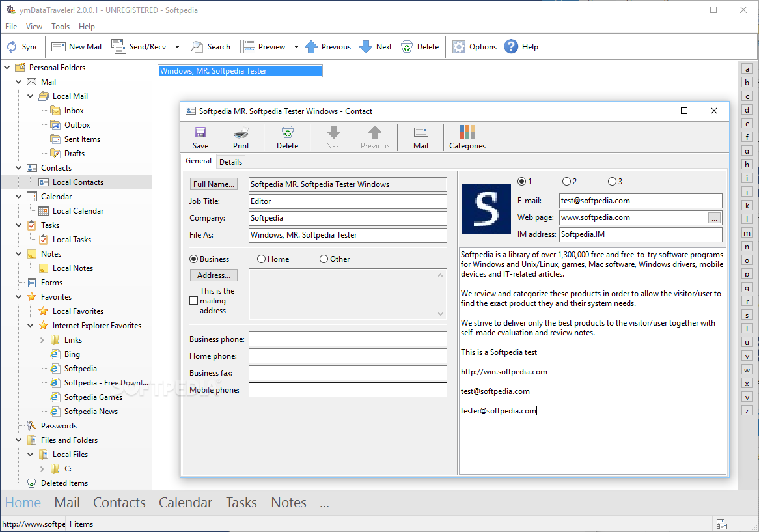The image size is (759, 532).
Task: Collapse the Personal Folders node
Action: pyautogui.click(x=7, y=68)
